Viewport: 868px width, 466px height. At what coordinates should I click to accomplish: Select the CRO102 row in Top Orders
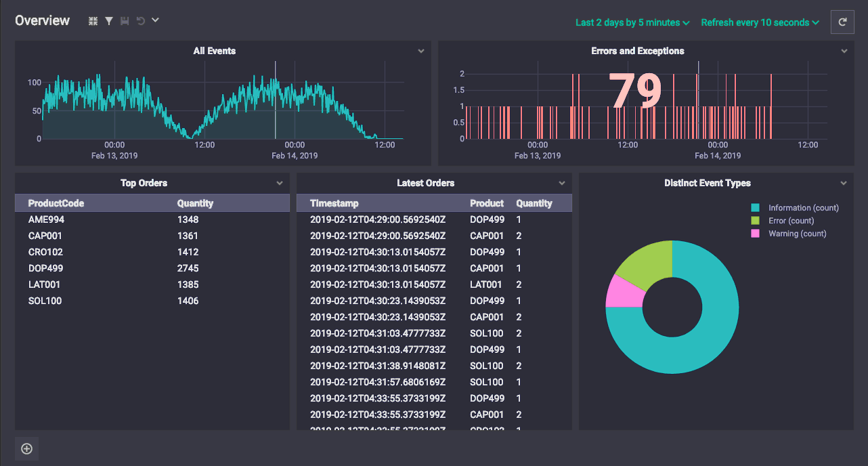pyautogui.click(x=152, y=252)
